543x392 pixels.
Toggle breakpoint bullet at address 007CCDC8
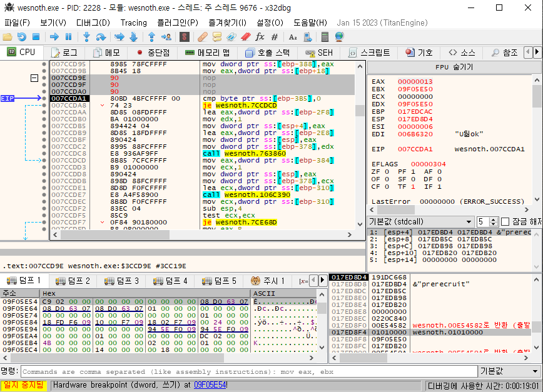pyautogui.click(x=44, y=153)
